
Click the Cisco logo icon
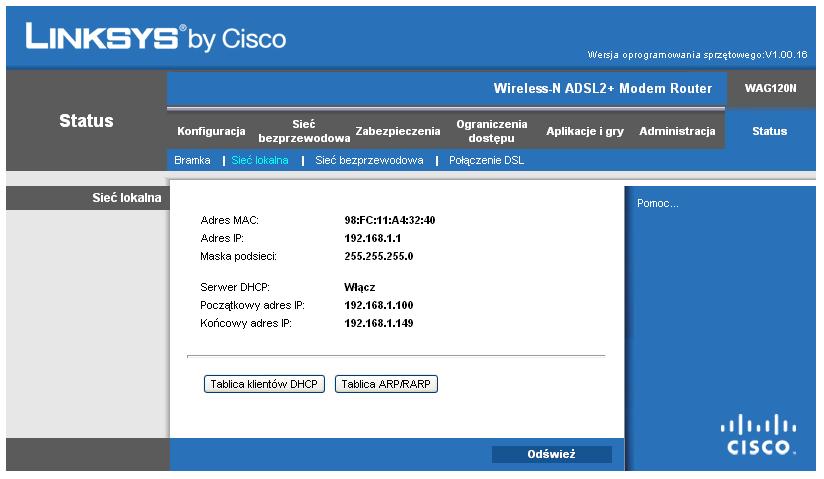pyautogui.click(x=758, y=435)
